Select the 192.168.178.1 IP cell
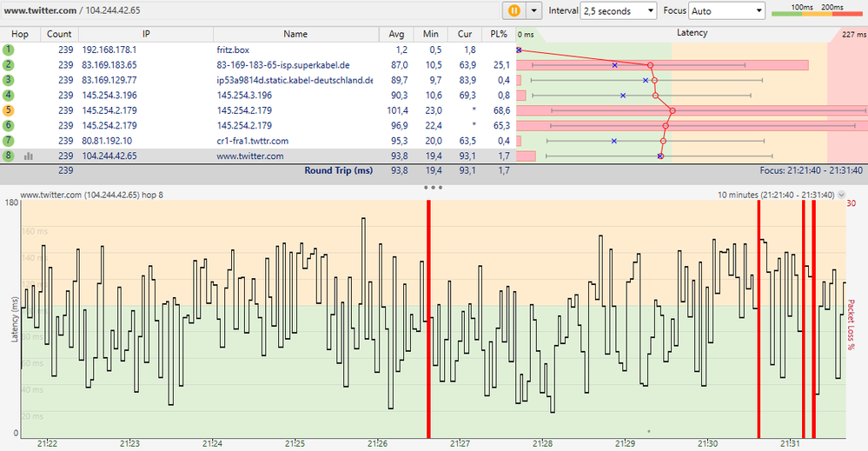Screen dimensions: 868x451 109,50
